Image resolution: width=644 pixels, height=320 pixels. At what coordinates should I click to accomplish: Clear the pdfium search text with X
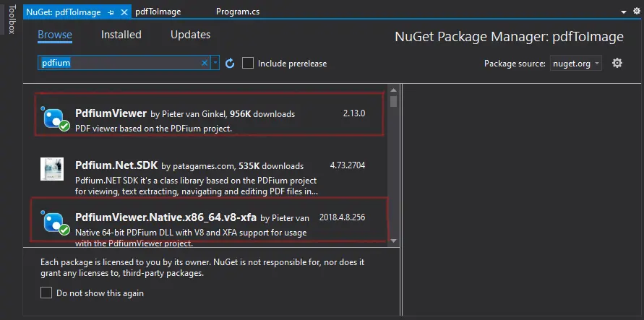pyautogui.click(x=205, y=63)
